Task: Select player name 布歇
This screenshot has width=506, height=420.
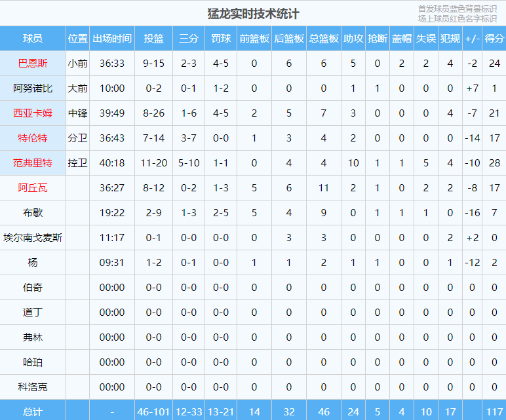Action: point(33,212)
